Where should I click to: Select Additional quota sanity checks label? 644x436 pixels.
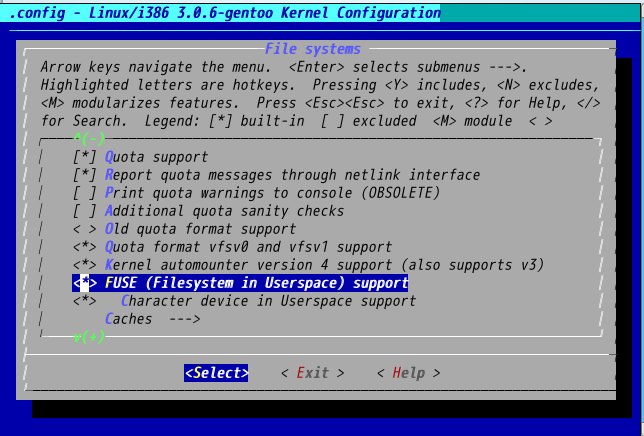pyautogui.click(x=224, y=211)
